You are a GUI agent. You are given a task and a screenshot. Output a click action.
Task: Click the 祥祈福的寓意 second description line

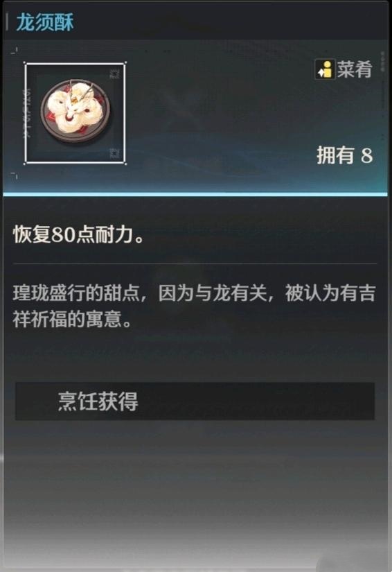pos(72,319)
